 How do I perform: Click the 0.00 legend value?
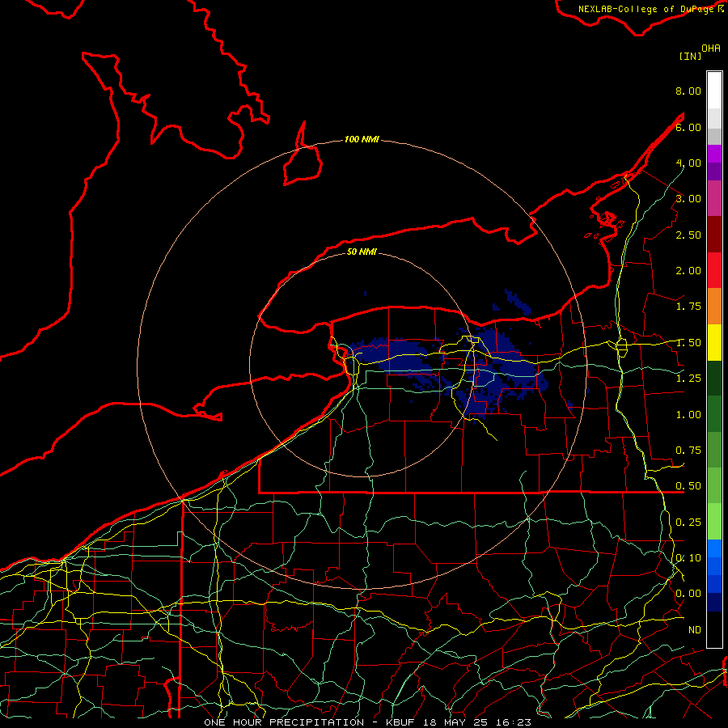coord(688,594)
